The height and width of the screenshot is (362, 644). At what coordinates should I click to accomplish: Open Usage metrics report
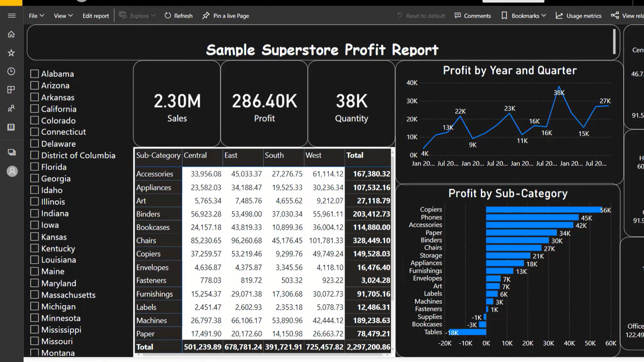(579, 16)
